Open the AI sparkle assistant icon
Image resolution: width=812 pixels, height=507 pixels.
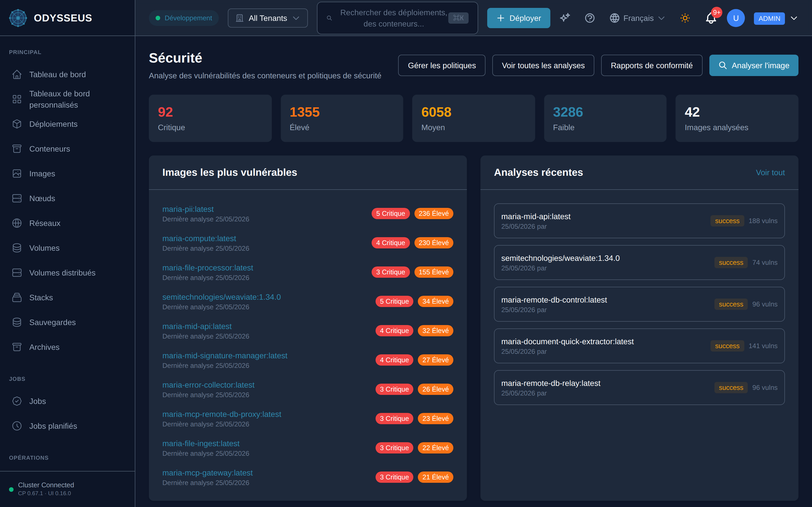coord(565,18)
